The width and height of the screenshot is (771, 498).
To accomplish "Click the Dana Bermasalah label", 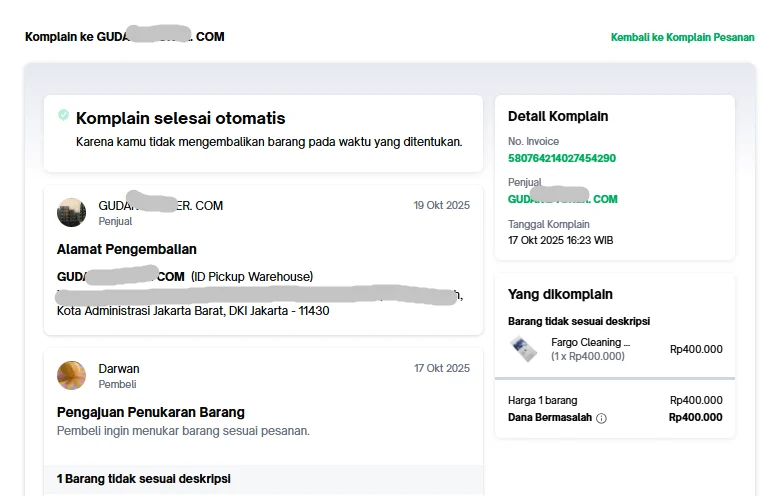I will click(x=549, y=417).
